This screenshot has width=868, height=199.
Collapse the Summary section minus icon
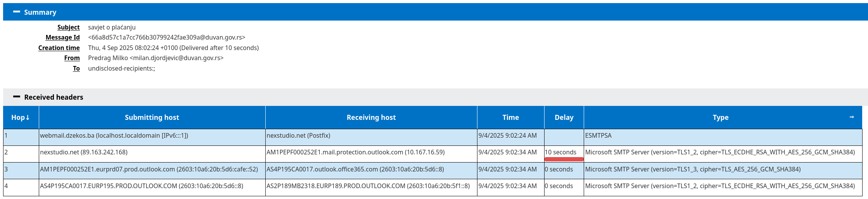[16, 12]
